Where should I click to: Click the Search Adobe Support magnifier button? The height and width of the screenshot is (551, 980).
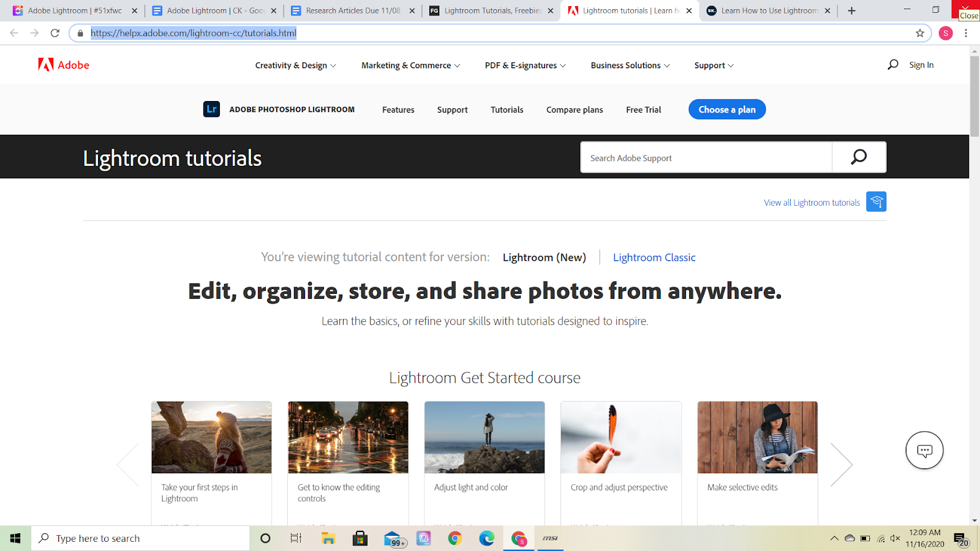(x=859, y=157)
